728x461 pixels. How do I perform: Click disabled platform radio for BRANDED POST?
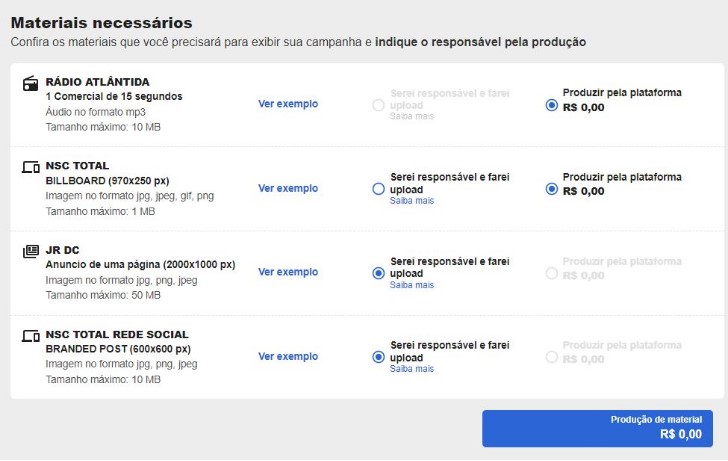pos(552,357)
